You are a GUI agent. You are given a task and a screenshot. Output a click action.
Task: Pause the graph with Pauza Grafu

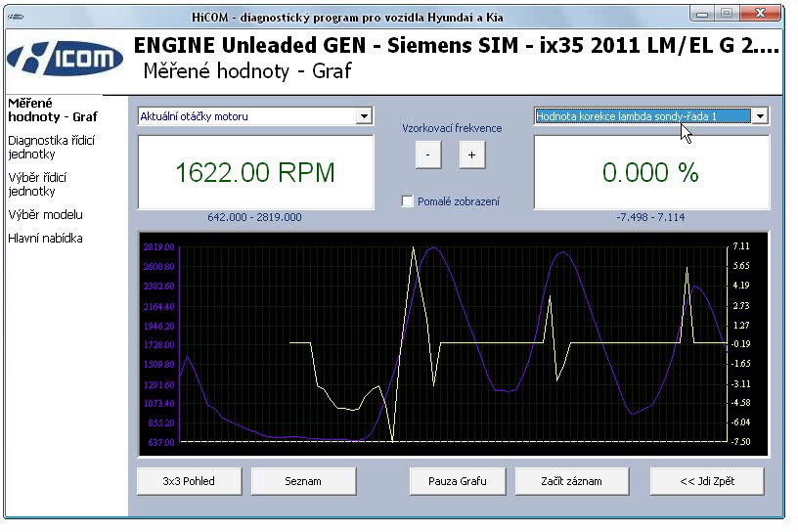click(457, 481)
